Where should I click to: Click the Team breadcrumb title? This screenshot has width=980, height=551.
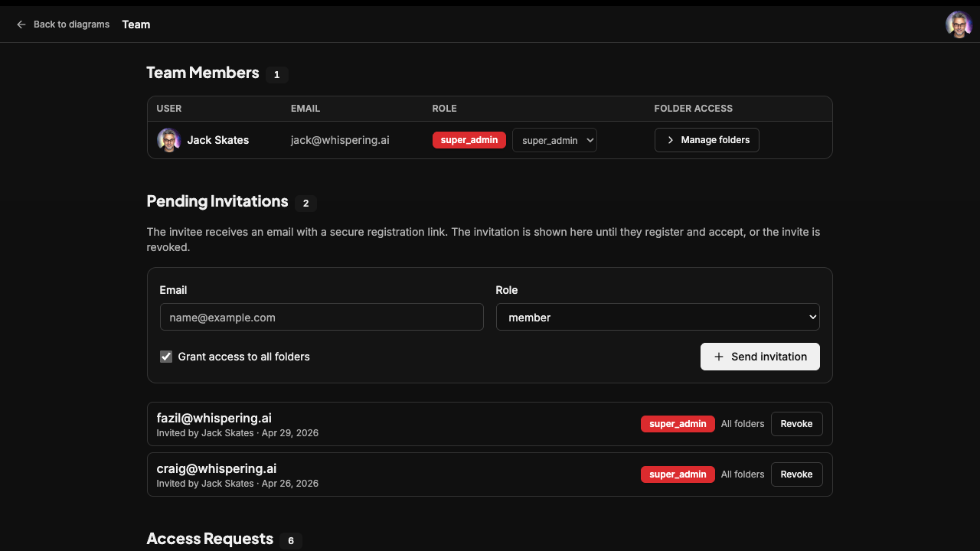click(x=136, y=24)
